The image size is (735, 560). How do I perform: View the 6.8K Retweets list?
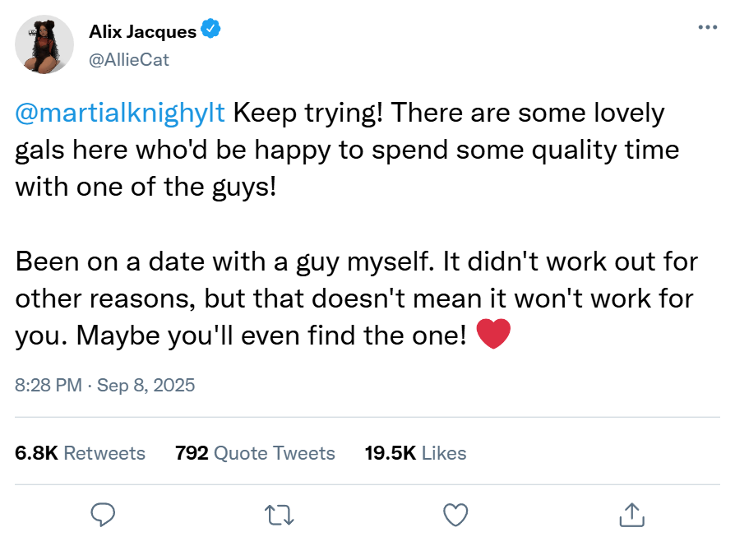tap(81, 453)
